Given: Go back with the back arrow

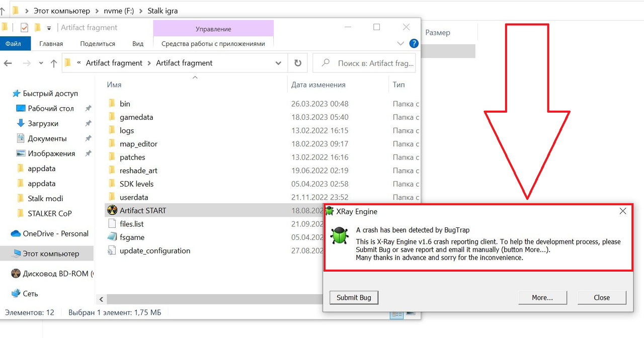Looking at the screenshot, I should point(8,63).
